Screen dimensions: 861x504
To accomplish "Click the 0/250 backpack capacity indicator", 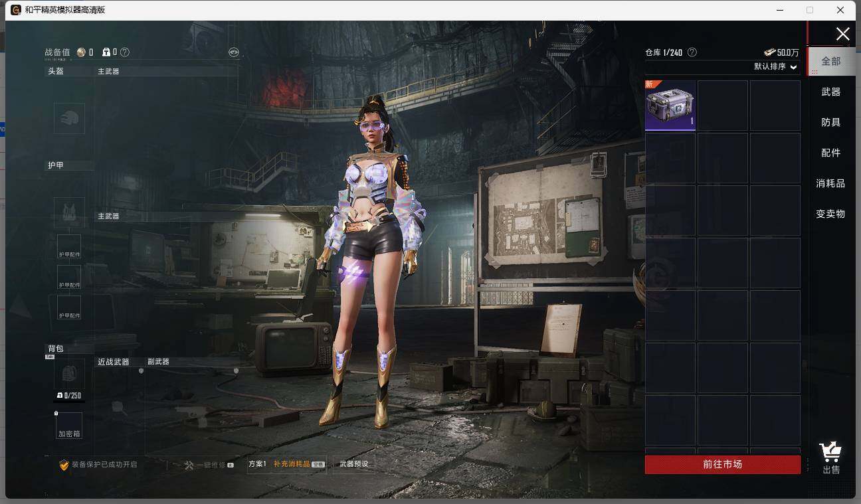I will point(69,396).
